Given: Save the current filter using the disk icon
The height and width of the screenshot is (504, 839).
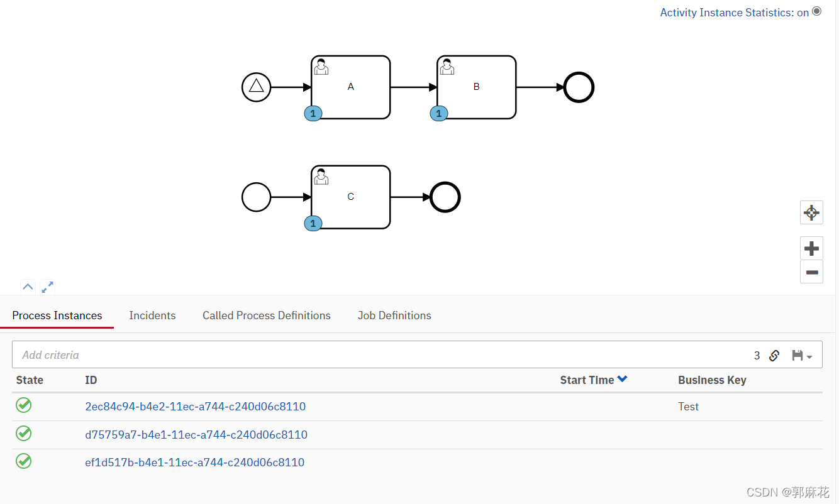Looking at the screenshot, I should coord(797,355).
